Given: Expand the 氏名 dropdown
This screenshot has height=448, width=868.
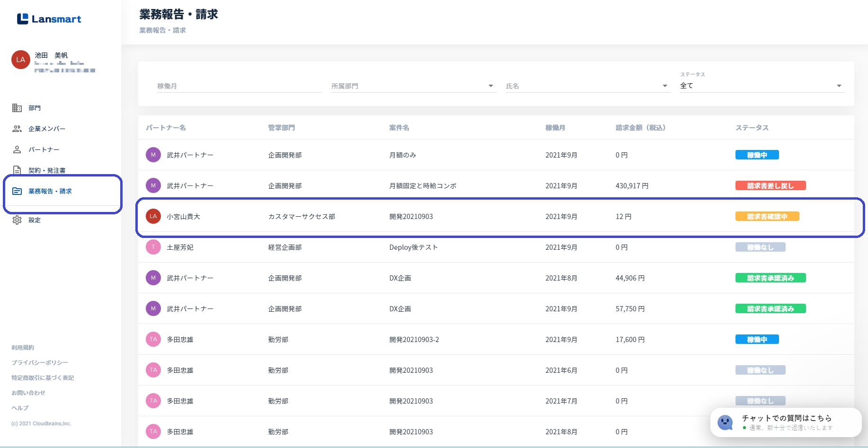Looking at the screenshot, I should pyautogui.click(x=664, y=86).
